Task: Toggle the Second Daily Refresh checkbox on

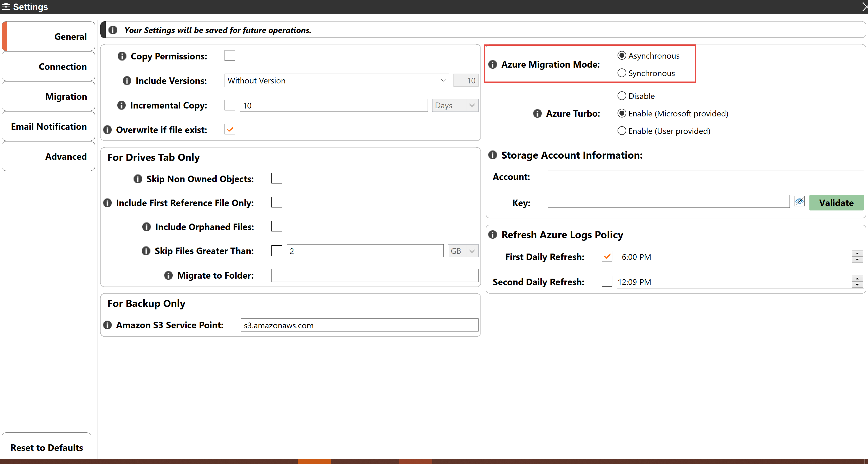Action: (607, 281)
